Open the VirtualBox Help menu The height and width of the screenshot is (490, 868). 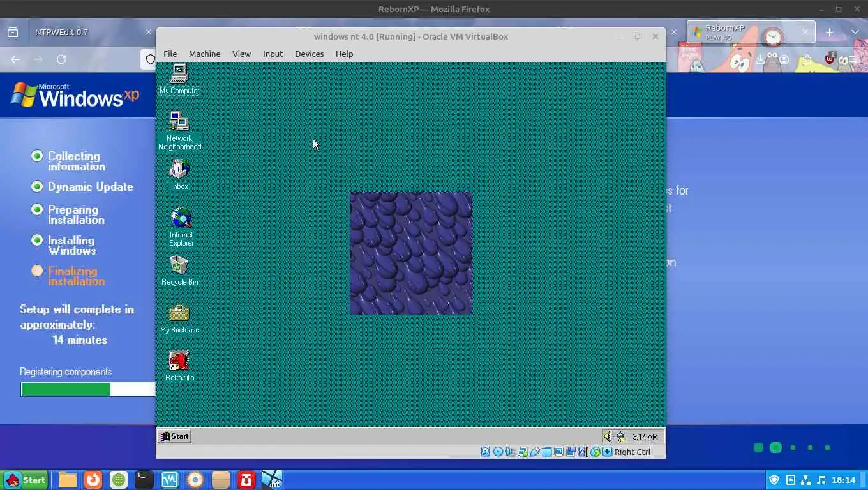point(344,54)
